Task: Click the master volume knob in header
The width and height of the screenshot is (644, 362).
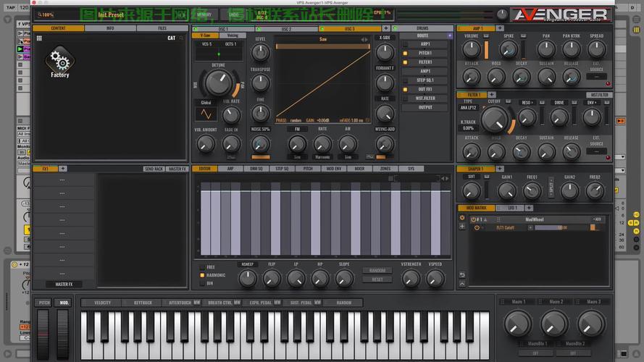Action: click(502, 14)
